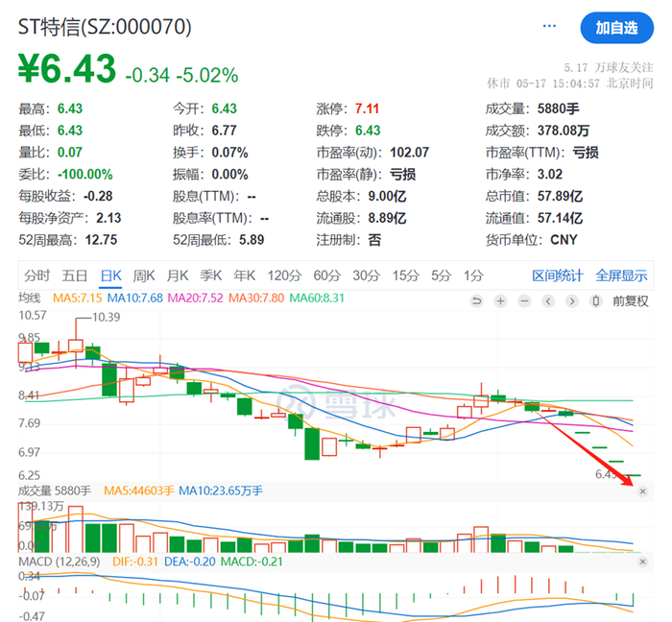
Task: Click the chart reset/undo arrow icon
Action: 476,301
